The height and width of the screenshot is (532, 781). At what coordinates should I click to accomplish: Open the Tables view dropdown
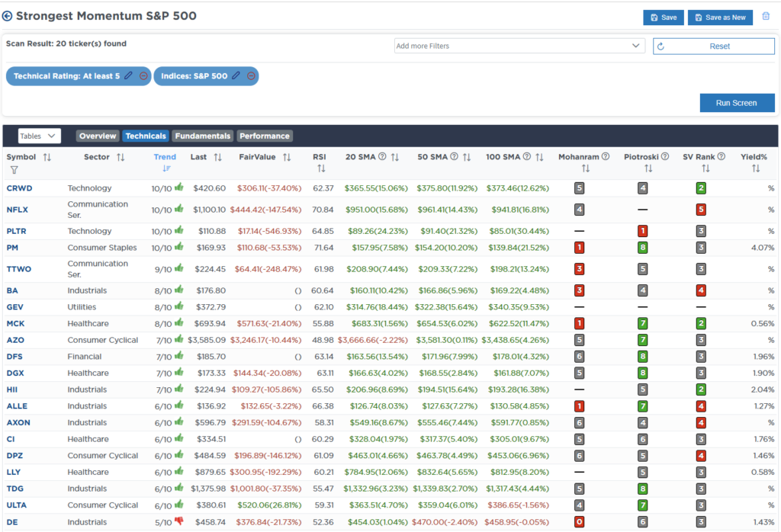(x=39, y=136)
